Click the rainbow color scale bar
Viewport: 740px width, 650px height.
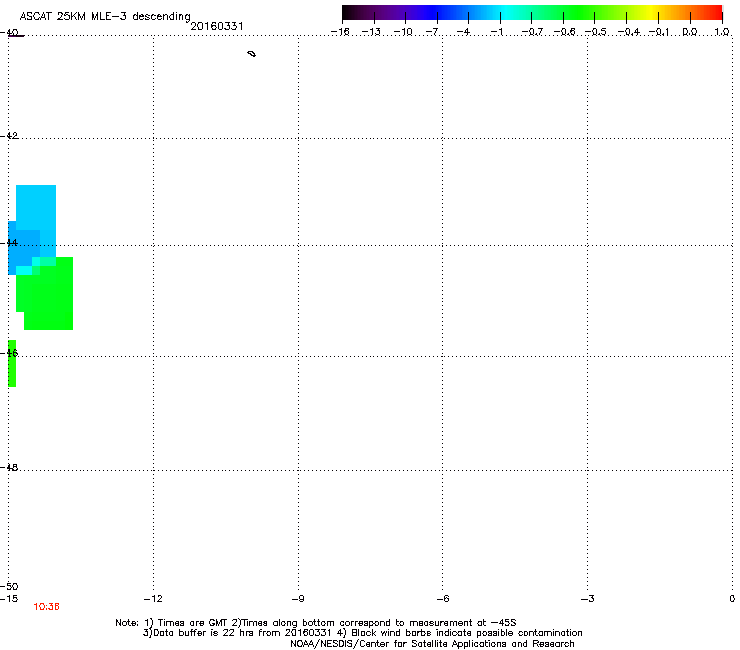tap(532, 13)
